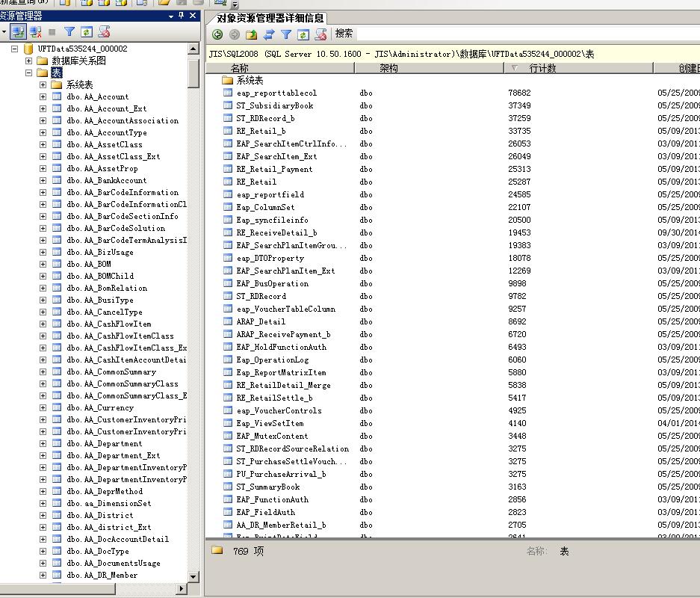Viewport: 700px width, 598px height.
Task: Open the top toolbar options dropdown
Action: tap(235, 5)
